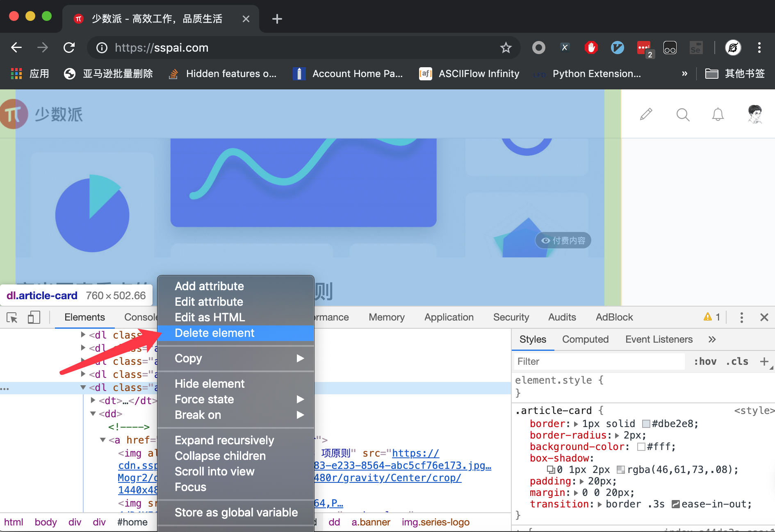Click the 付费内容 badge button
The height and width of the screenshot is (532, 775).
(563, 241)
